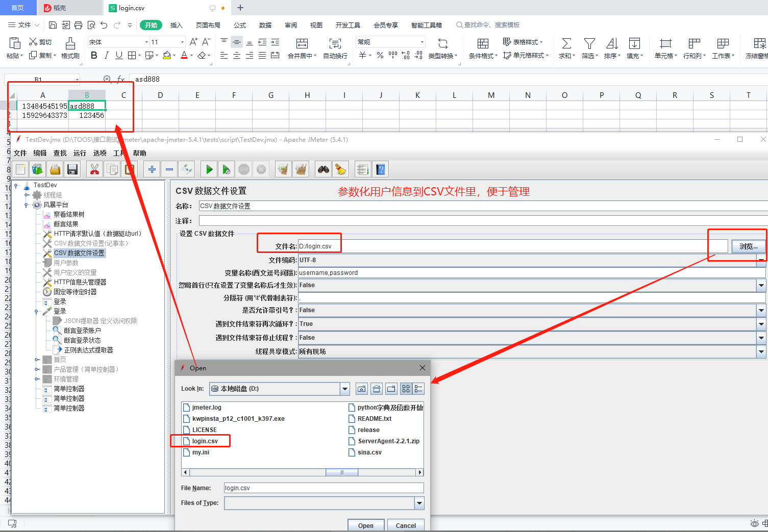This screenshot has width=768, height=532.
Task: Open JMeter 帮助 menu
Action: click(x=139, y=153)
